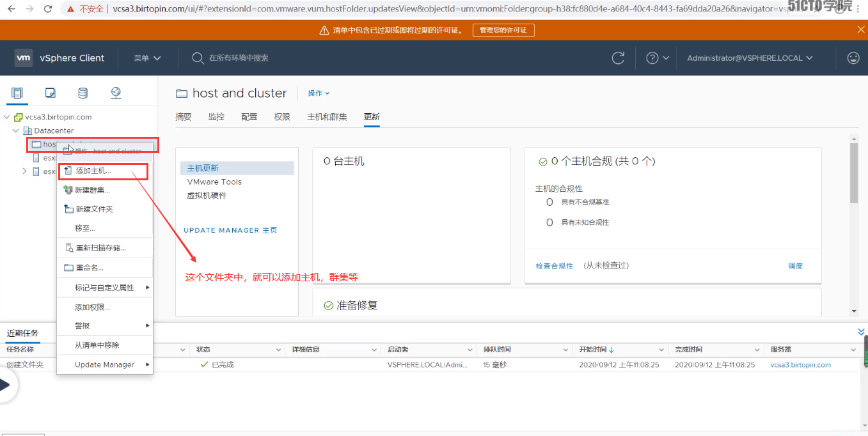Switch to the 摘要 tab
This screenshot has height=436, width=868.
[184, 116]
